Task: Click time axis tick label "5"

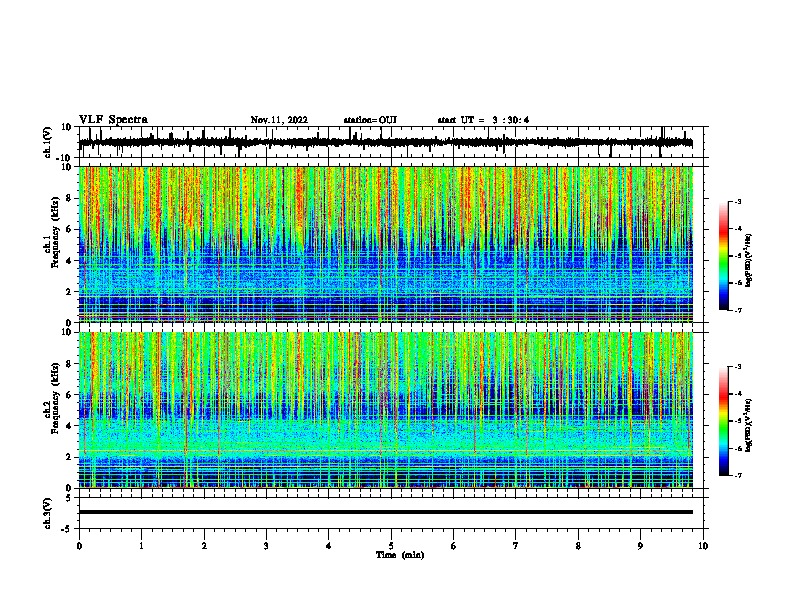Action: coord(391,546)
